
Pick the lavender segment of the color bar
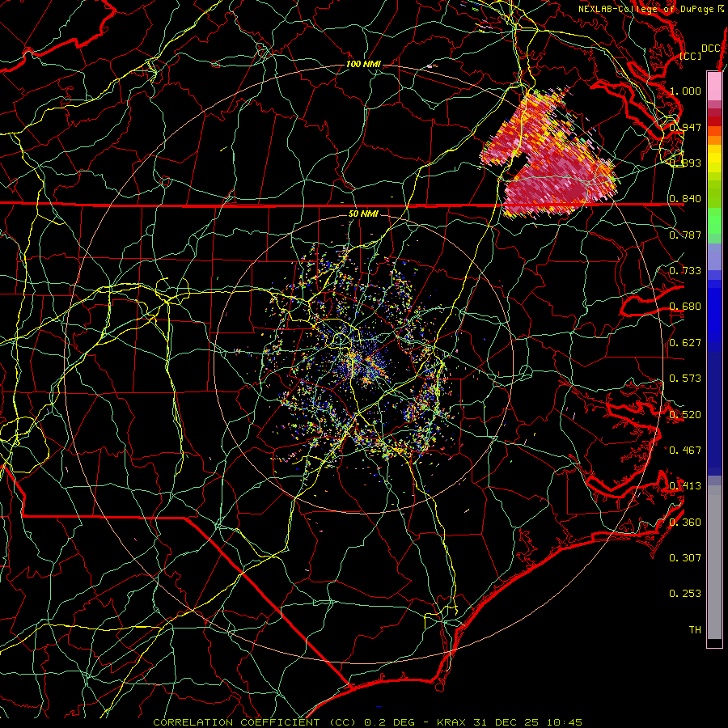coord(714,256)
